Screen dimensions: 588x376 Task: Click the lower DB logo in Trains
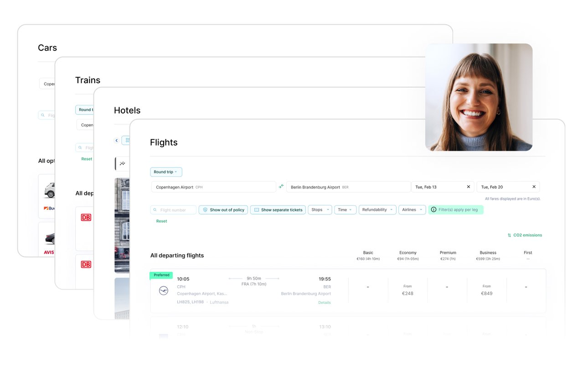pos(86,264)
